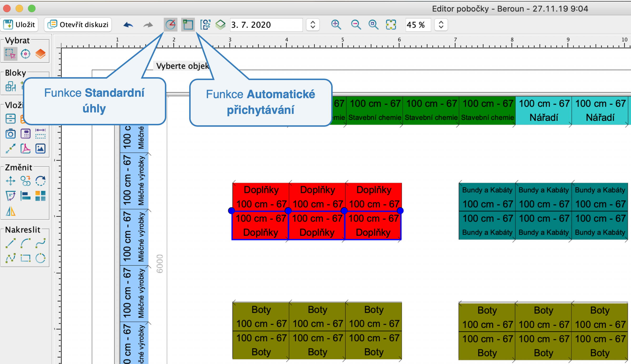This screenshot has width=631, height=364.
Task: Open the green layers icon in toolbar
Action: tap(220, 25)
